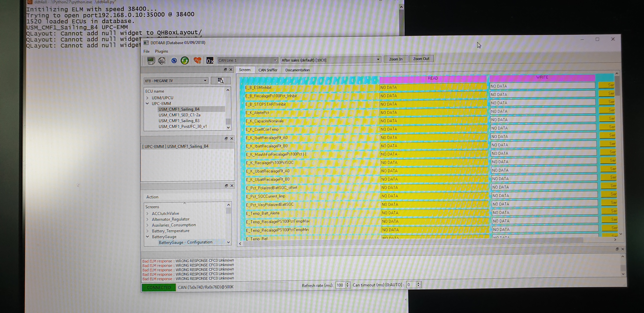Expand the UDM/UPCU tree node
The width and height of the screenshot is (644, 313).
[x=147, y=98]
